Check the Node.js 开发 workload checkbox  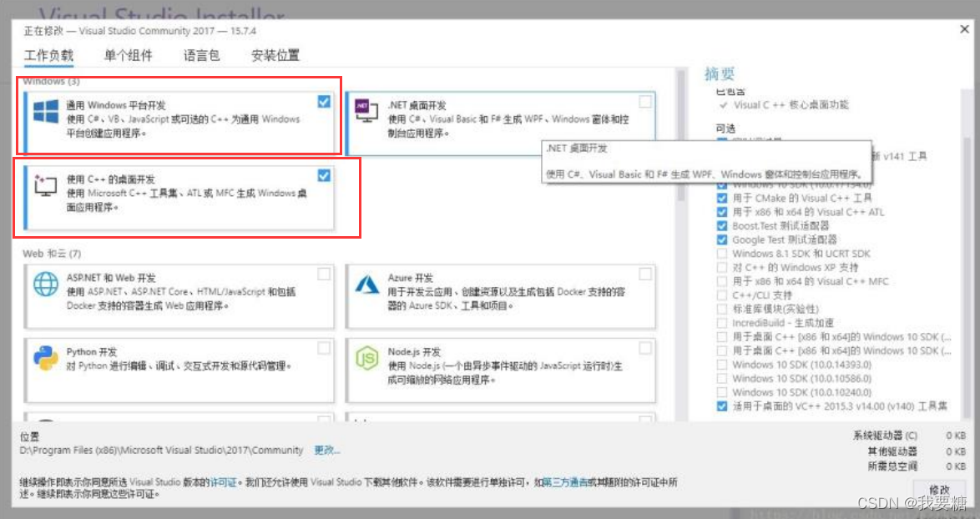(645, 348)
